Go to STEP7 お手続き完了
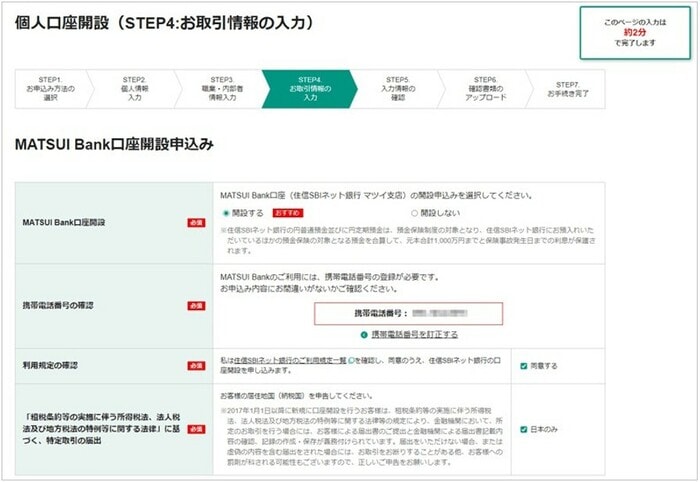This screenshot has width=700, height=482. (568, 89)
